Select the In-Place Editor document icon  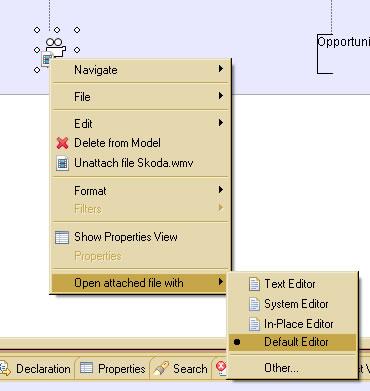pos(254,324)
